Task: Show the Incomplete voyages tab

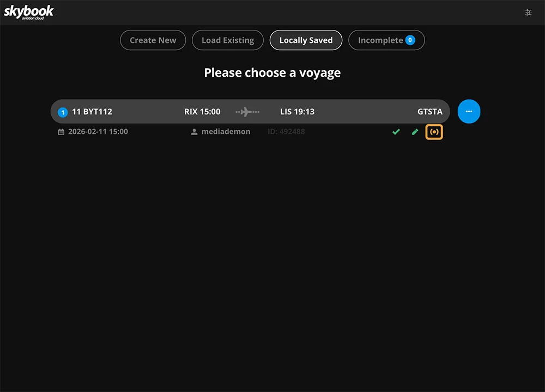Action: pyautogui.click(x=380, y=40)
